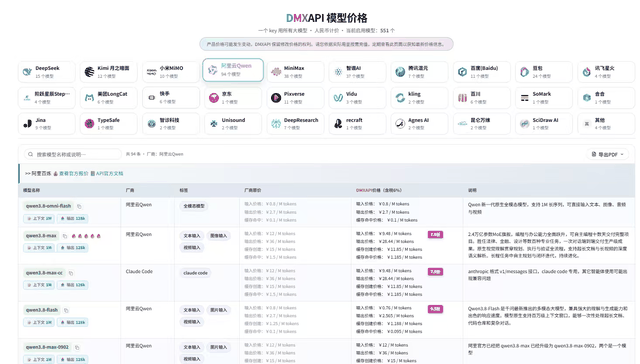Click the 美团LongCat cat logo icon
This screenshot has width=640, height=364.
[89, 98]
